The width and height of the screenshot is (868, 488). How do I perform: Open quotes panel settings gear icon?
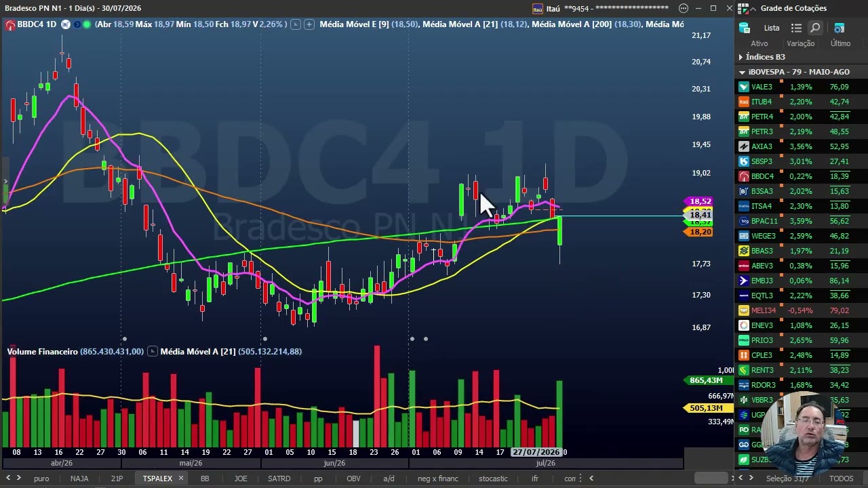(839, 28)
